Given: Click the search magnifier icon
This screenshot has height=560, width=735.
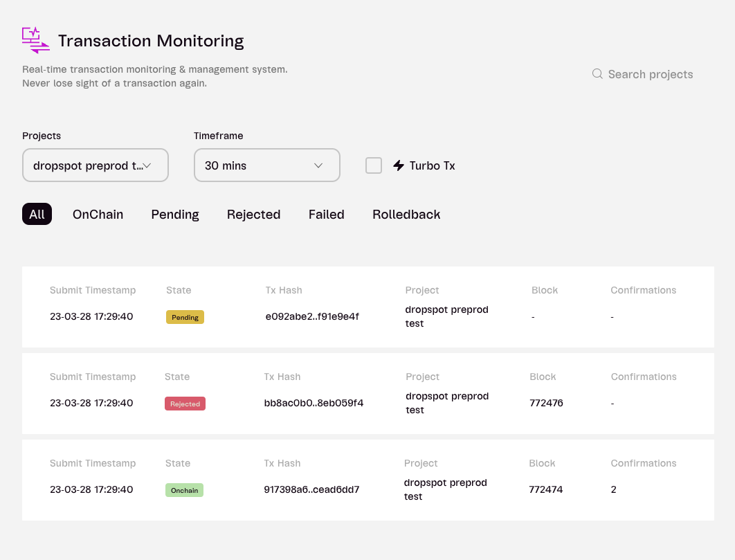Looking at the screenshot, I should click(x=597, y=74).
